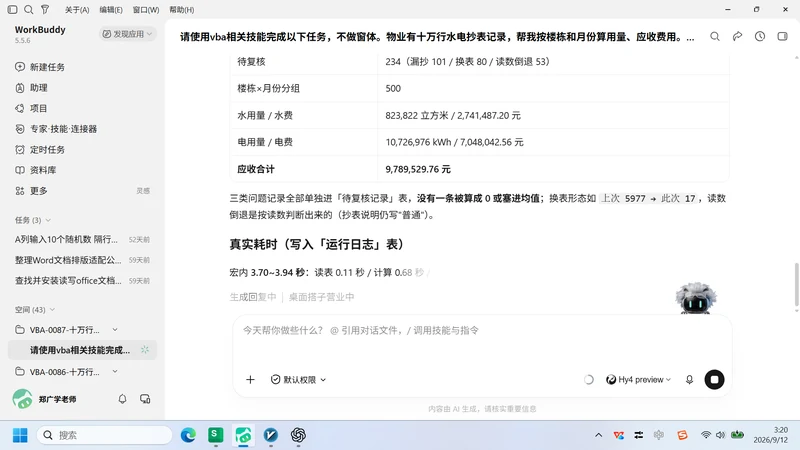800x450 pixels.
Task: Click the robot mascot avatar
Action: coord(695,298)
